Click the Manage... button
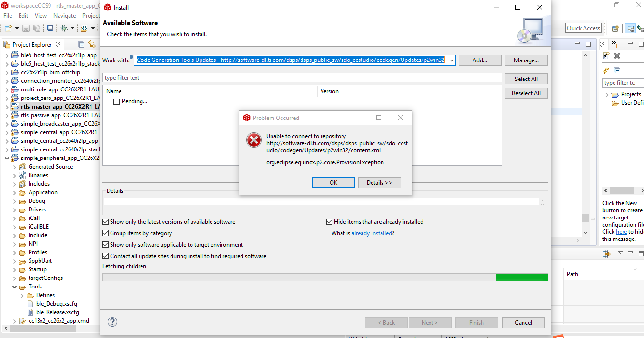This screenshot has width=644, height=338. coord(526,60)
